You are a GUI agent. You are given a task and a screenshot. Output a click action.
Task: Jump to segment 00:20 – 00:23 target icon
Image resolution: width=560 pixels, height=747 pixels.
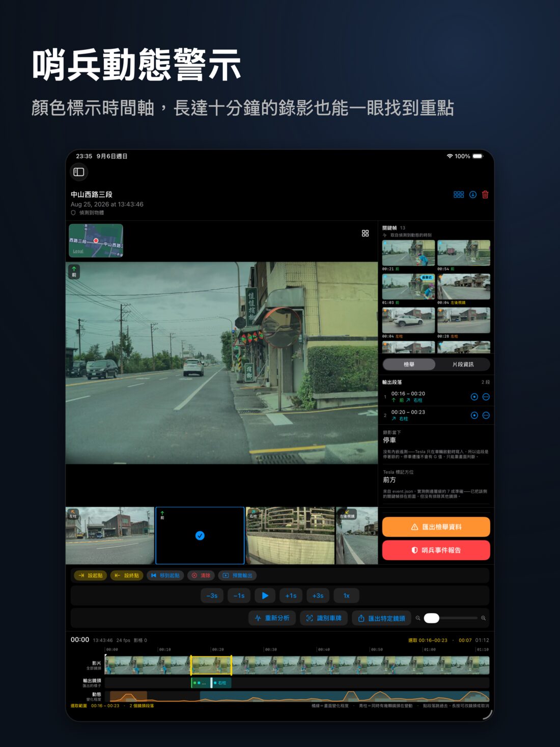click(x=474, y=416)
